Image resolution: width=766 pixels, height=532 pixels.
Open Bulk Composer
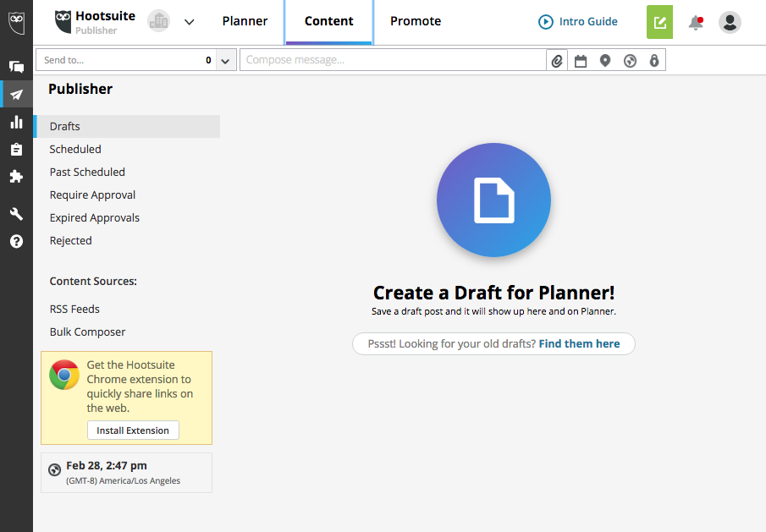pyautogui.click(x=87, y=332)
